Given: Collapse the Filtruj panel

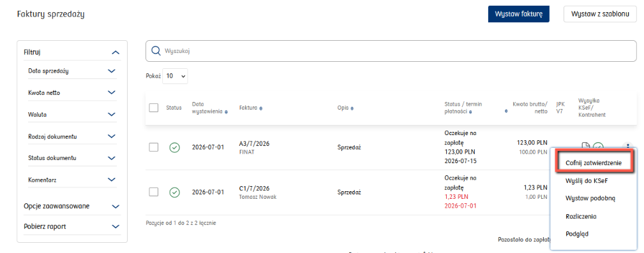Looking at the screenshot, I should click(116, 52).
